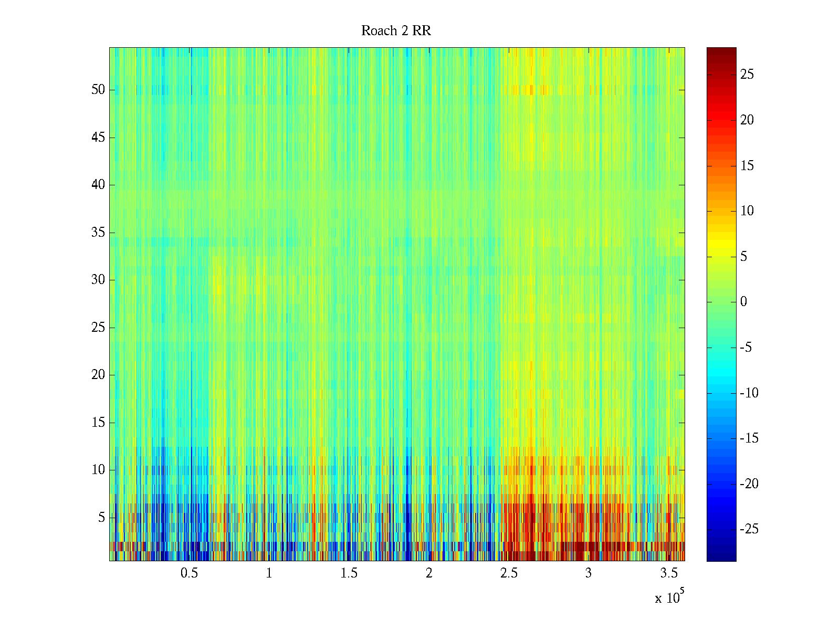Select the x-axis tick label 2.5
The height and width of the screenshot is (630, 840).
coord(509,573)
